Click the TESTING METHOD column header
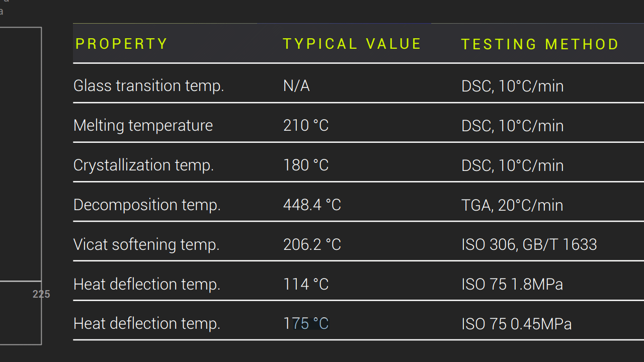This screenshot has height=362, width=644. tap(540, 44)
